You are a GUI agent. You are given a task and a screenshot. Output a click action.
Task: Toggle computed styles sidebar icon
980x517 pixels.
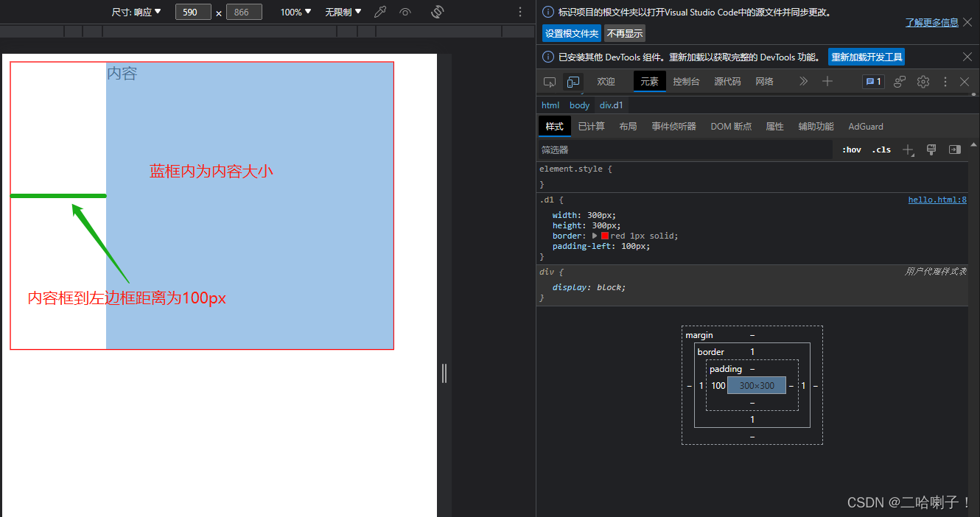click(955, 150)
